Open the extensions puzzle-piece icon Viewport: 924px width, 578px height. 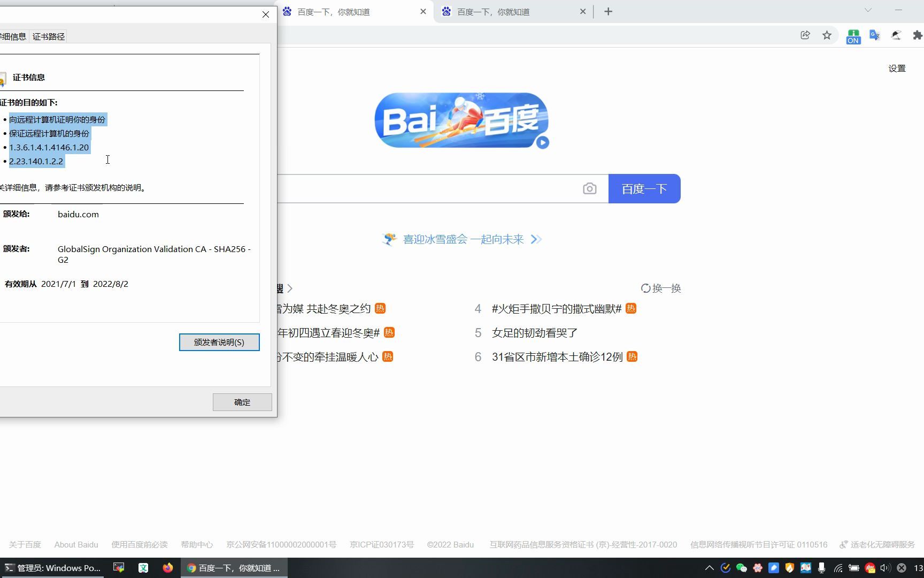[917, 35]
